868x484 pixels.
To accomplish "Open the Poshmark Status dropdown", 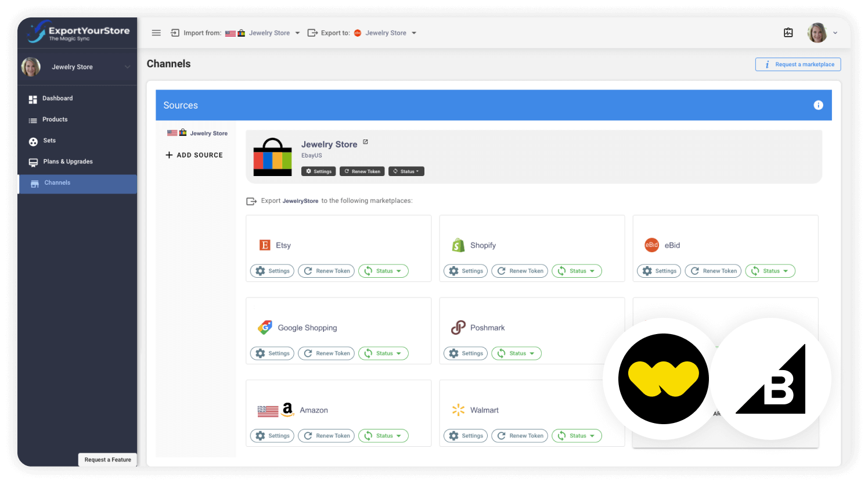I will (x=516, y=353).
